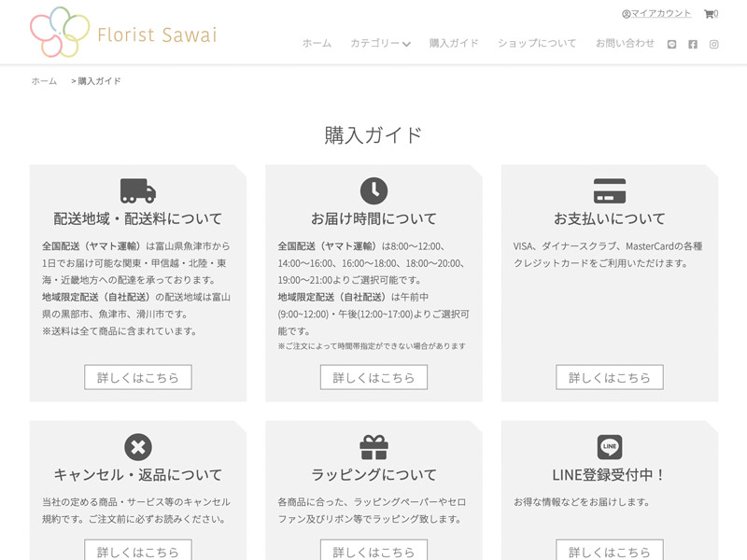Visit the Facebook page icon
This screenshot has width=747, height=560.
[x=693, y=44]
